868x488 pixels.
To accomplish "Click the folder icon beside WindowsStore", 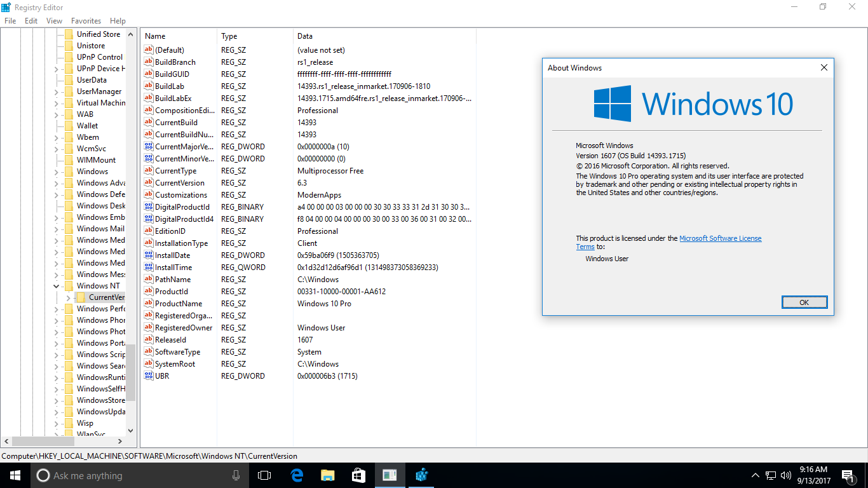I will [x=69, y=400].
